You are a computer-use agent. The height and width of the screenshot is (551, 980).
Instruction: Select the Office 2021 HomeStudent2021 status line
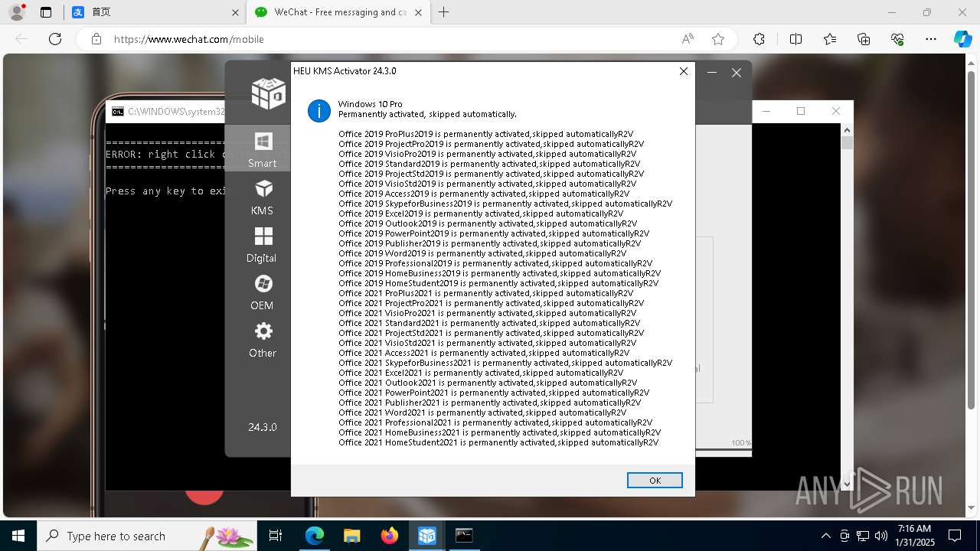coord(498,442)
